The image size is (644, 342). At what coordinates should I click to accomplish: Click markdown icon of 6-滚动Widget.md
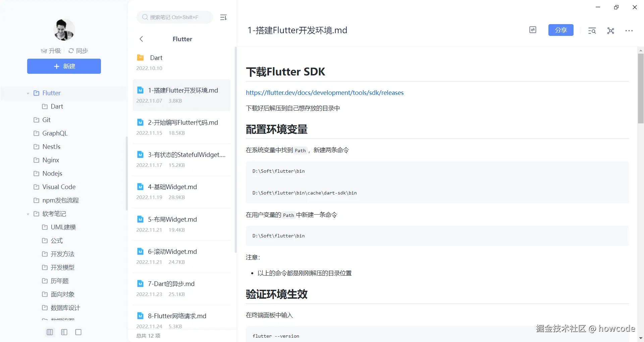coord(140,251)
